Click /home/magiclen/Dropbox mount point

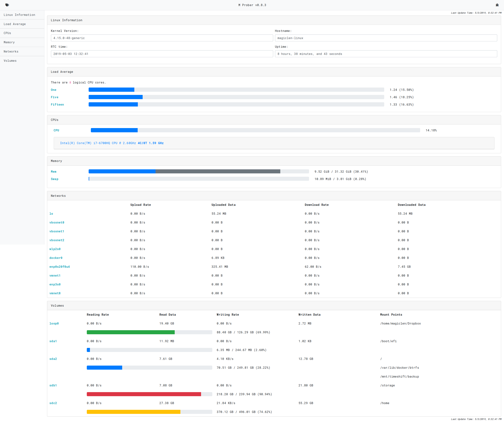click(x=400, y=324)
